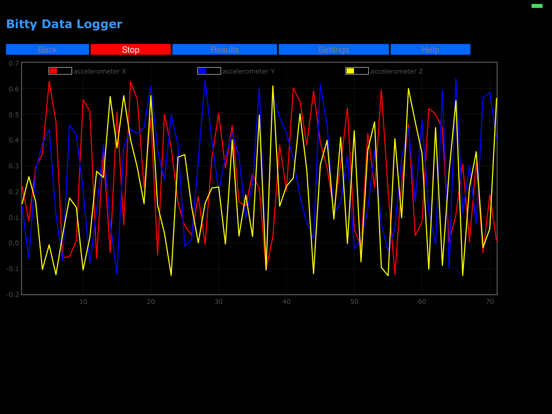Click the x-axis label 10

click(x=83, y=302)
